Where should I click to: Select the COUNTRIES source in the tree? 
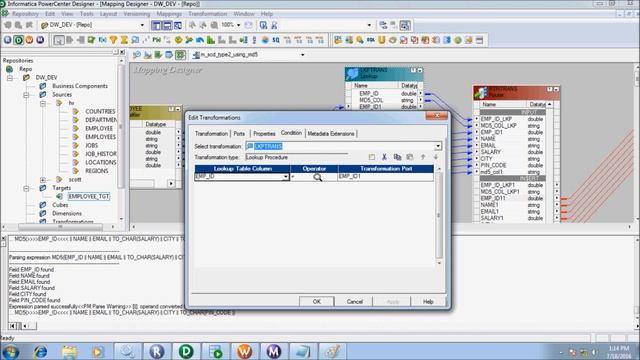pos(100,111)
